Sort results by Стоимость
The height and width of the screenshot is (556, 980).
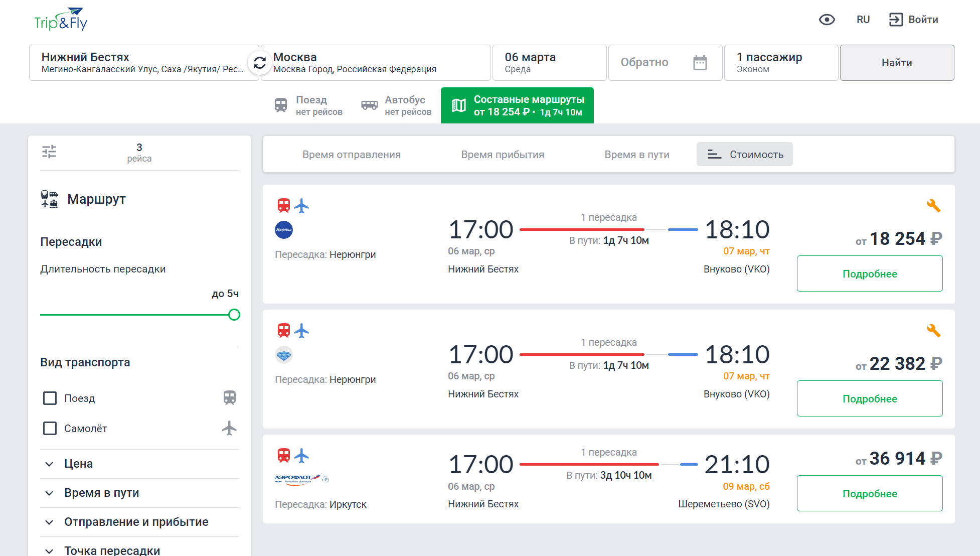pyautogui.click(x=745, y=154)
